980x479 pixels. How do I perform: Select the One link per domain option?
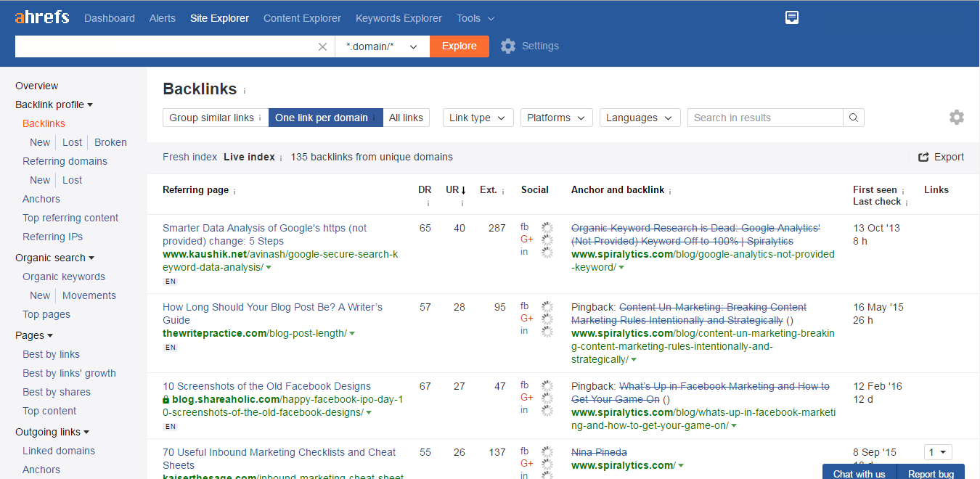(326, 118)
